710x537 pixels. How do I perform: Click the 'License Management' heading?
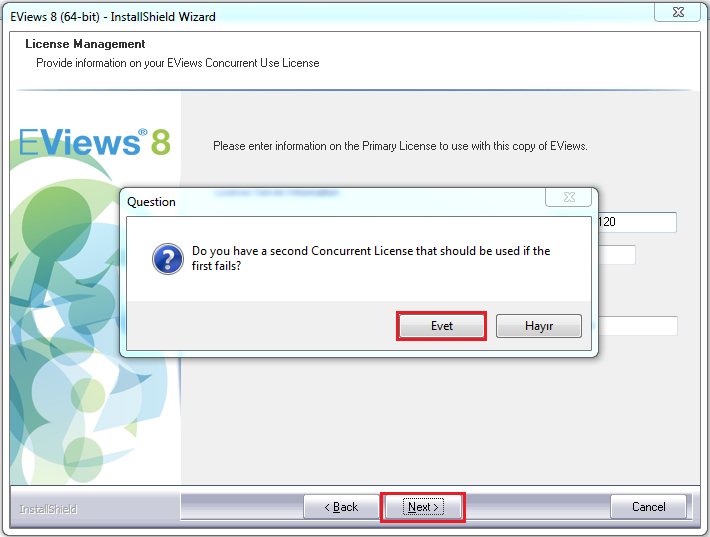[85, 44]
